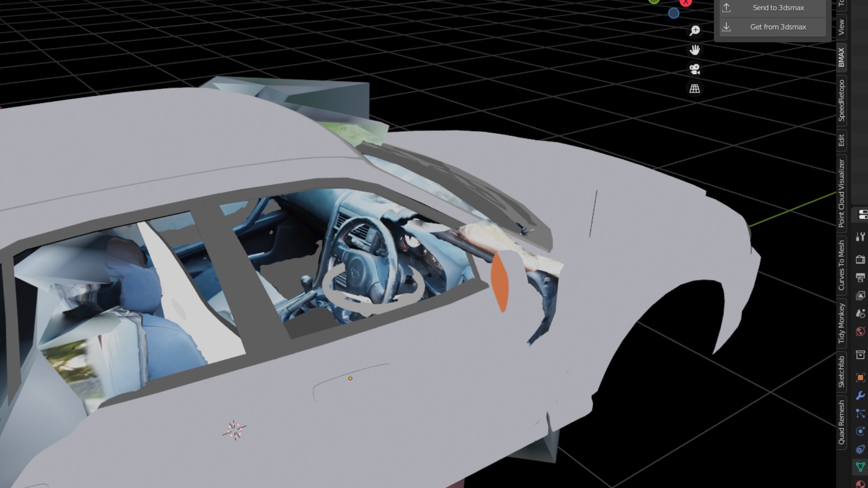Viewport: 868px width, 488px height.
Task: Open the SpeedRetopo sidebar tab
Action: pyautogui.click(x=841, y=100)
